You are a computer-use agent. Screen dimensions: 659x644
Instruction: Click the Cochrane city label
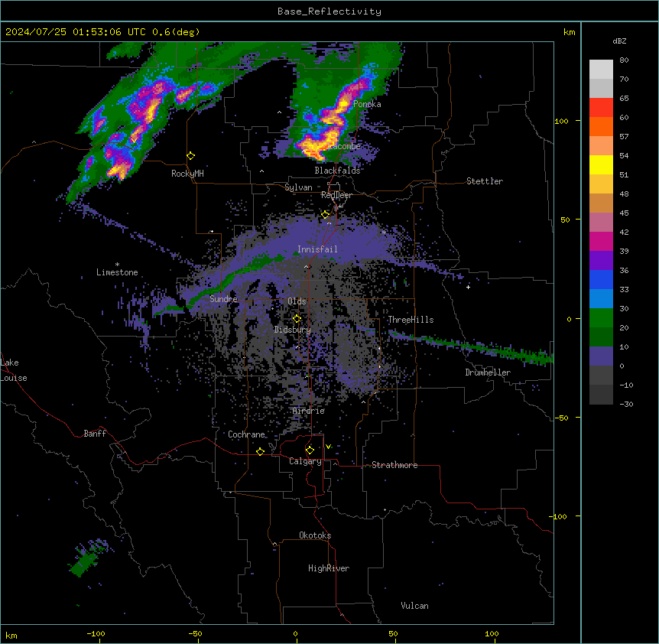coord(246,434)
